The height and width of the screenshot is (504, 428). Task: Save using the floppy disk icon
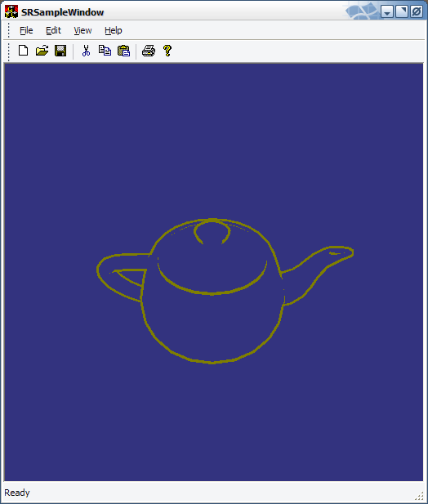pyautogui.click(x=60, y=51)
